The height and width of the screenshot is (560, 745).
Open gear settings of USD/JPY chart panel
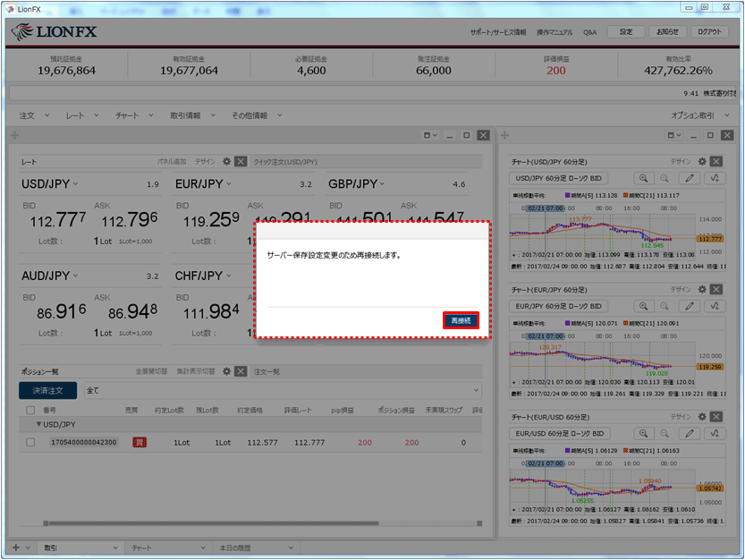click(702, 162)
